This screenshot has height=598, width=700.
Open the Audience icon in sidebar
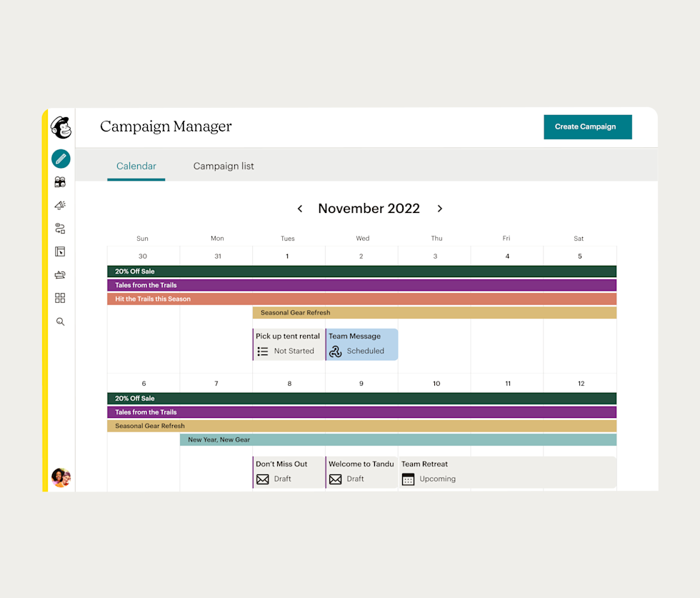click(60, 182)
